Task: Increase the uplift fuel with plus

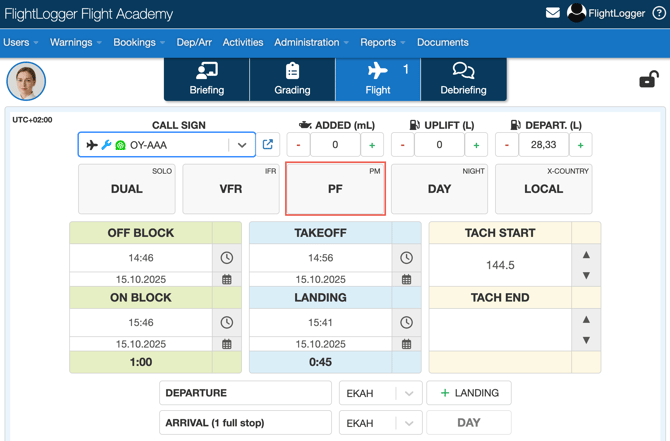Action: pos(476,145)
